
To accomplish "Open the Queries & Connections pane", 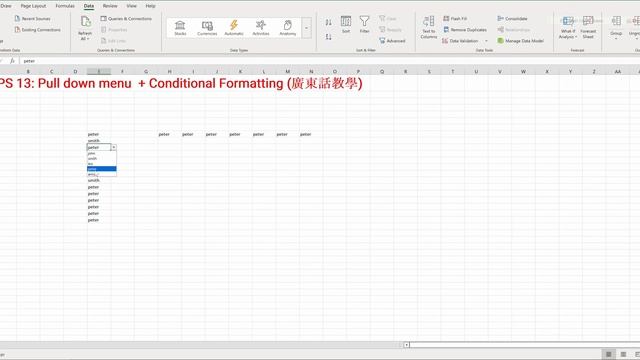I will coord(126,19).
